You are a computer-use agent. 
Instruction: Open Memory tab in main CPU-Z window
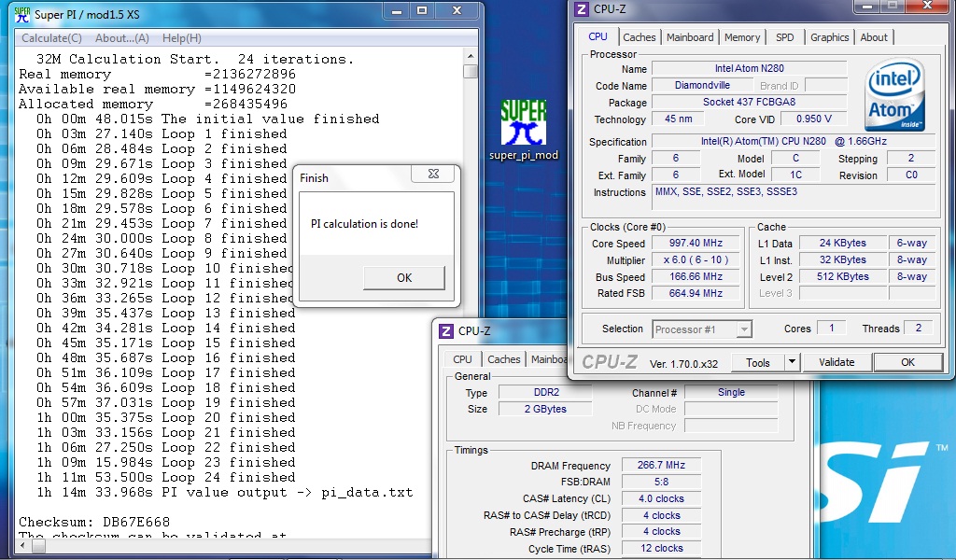tap(742, 37)
